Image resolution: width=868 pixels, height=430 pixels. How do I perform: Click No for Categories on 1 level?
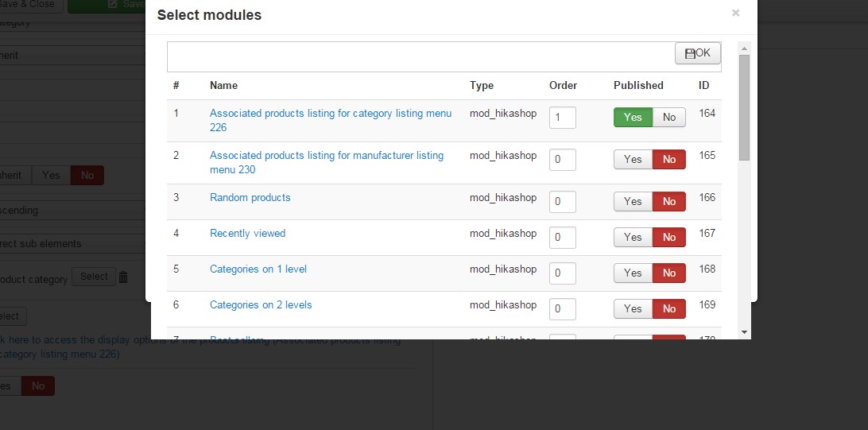pos(669,273)
